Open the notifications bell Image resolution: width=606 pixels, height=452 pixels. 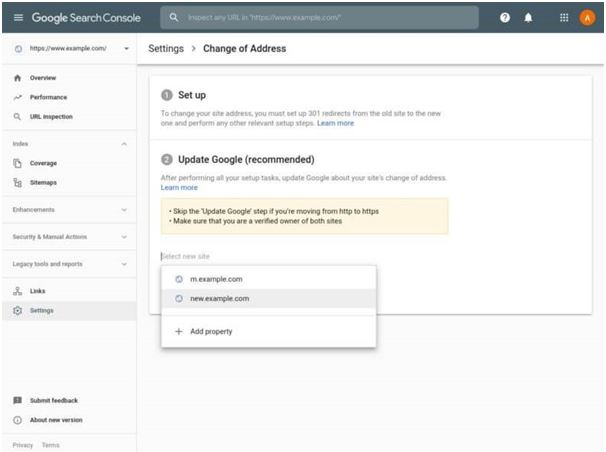[x=528, y=17]
